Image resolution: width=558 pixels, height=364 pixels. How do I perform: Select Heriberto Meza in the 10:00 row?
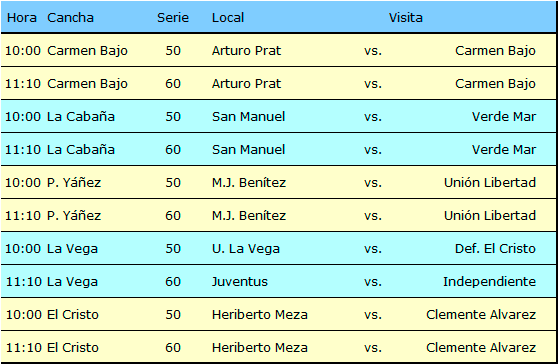pyautogui.click(x=260, y=315)
